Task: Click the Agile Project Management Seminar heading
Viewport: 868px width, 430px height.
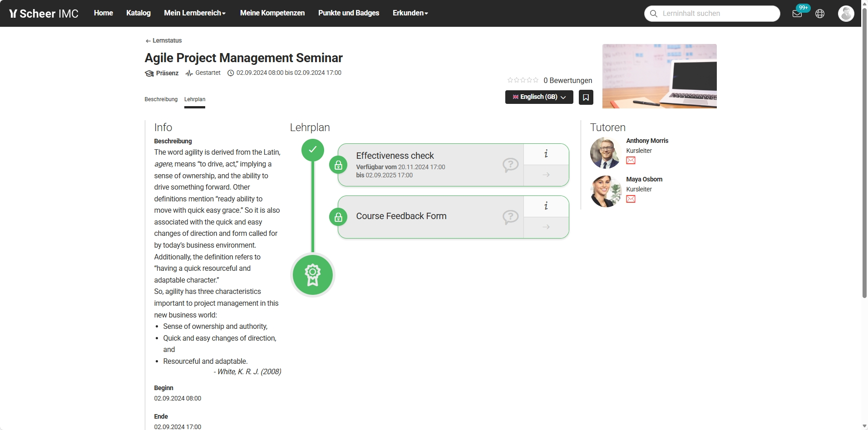Action: tap(243, 58)
